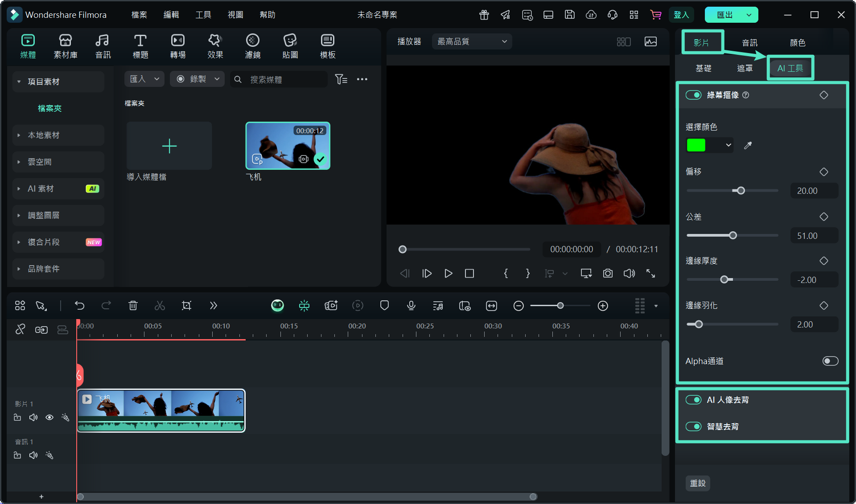856x504 pixels.
Task: Click the 搜索媒體 search field
Action: tap(279, 79)
